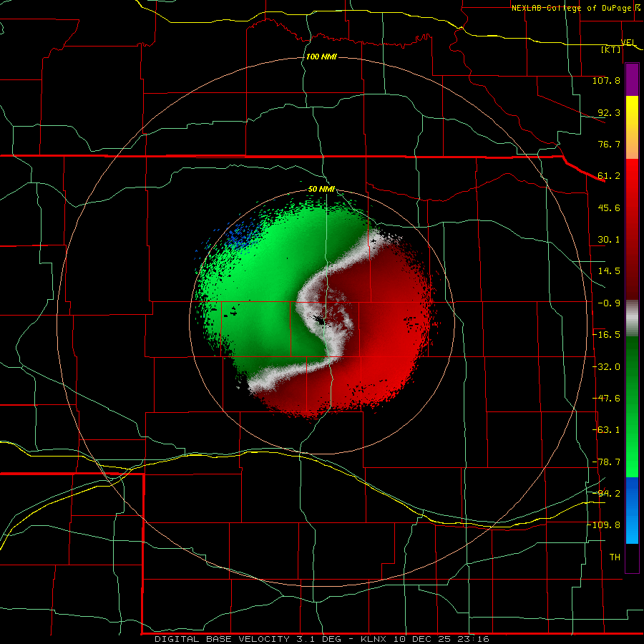
Task: Click the [KT] units label
Action: pyautogui.click(x=611, y=49)
